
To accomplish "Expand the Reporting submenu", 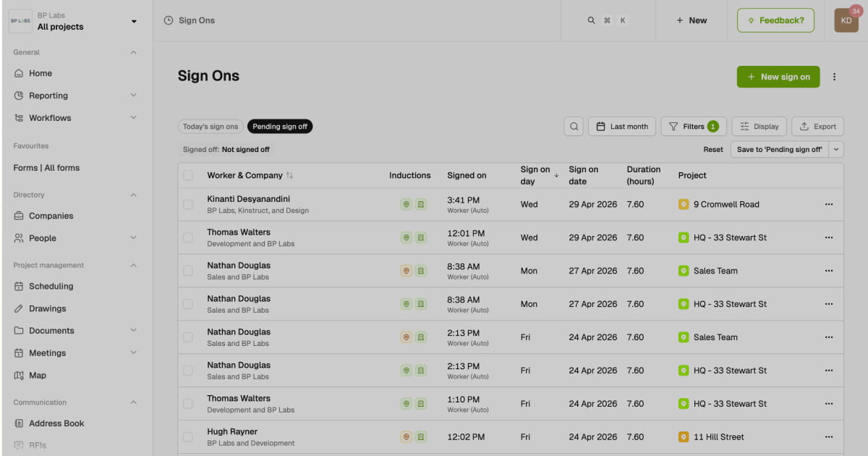I will coord(133,96).
